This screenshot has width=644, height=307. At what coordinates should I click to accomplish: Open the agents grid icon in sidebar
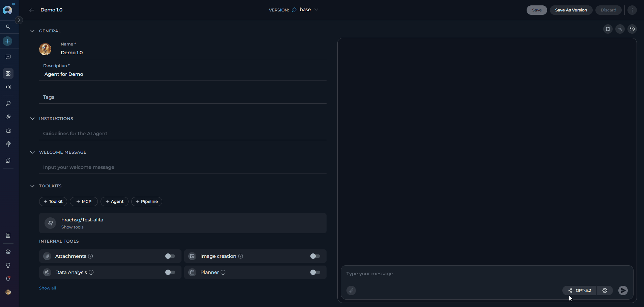8,73
